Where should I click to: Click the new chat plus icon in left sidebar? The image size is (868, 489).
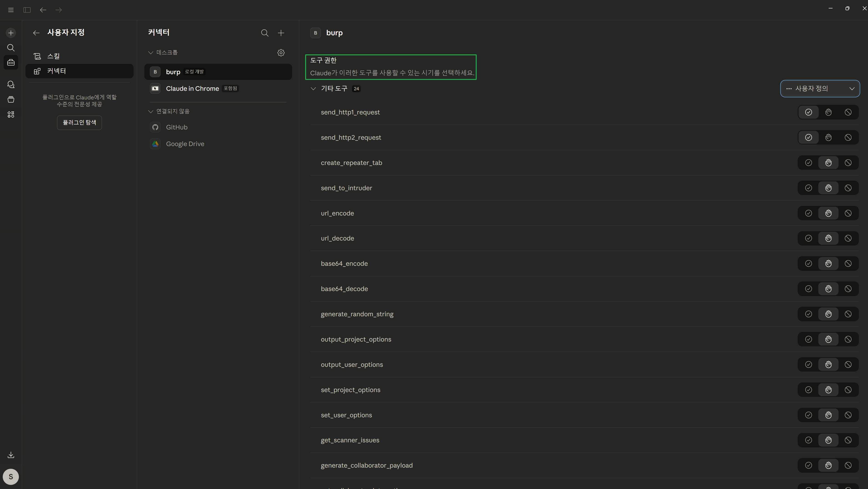11,33
